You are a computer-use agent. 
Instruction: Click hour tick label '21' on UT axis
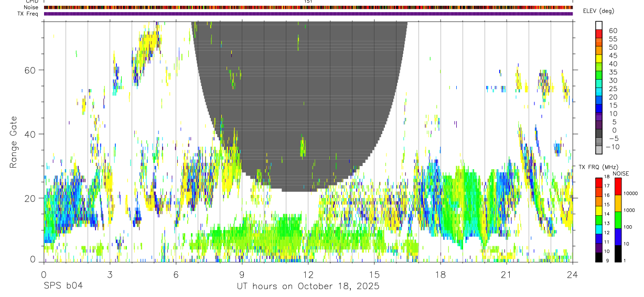(507, 274)
